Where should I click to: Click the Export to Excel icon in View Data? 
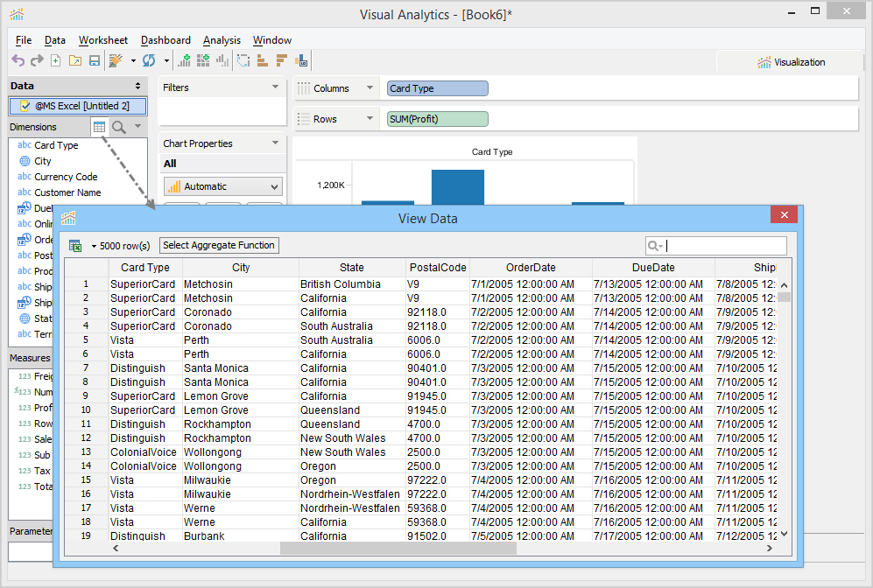[x=75, y=246]
